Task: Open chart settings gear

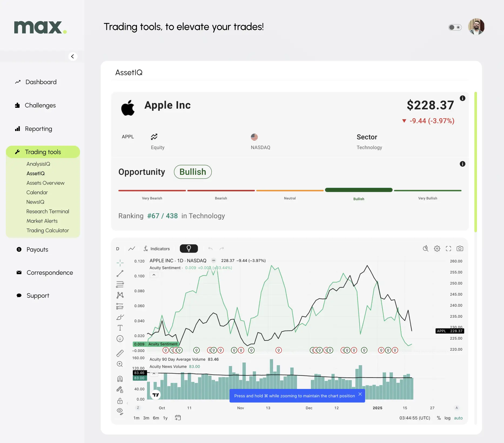Action: point(437,249)
